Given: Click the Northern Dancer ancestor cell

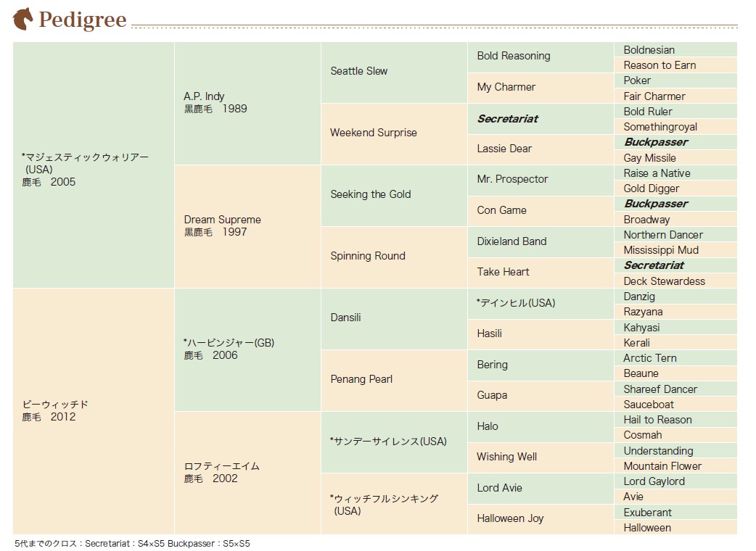Looking at the screenshot, I should coord(675,235).
